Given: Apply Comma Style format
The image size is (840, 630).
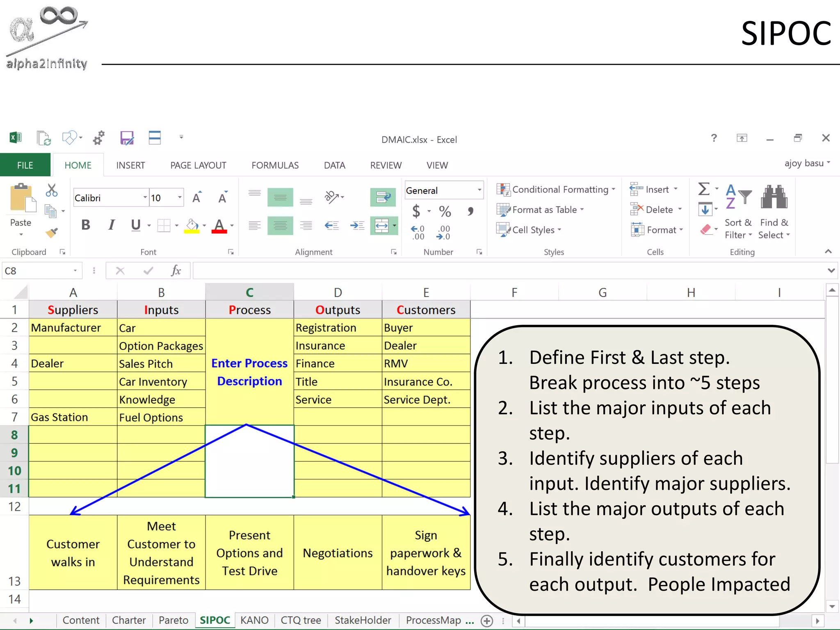Looking at the screenshot, I should 470,211.
